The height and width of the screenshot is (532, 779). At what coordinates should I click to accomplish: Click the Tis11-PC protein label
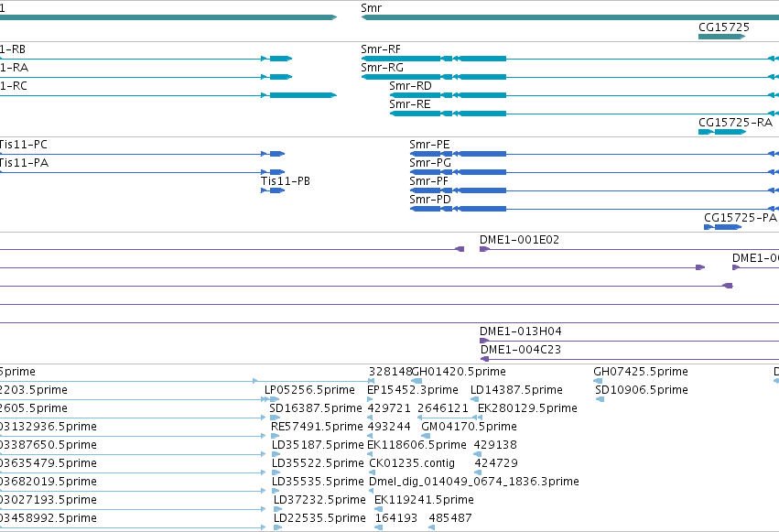pyautogui.click(x=24, y=145)
